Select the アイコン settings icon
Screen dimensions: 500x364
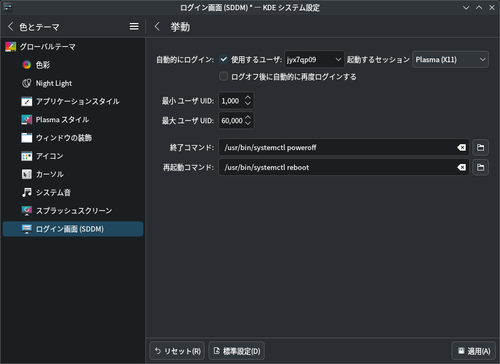point(27,156)
